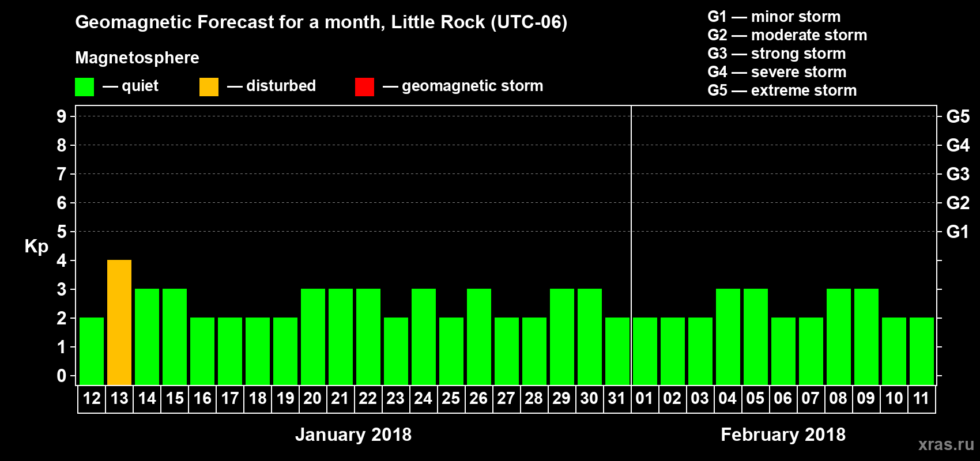This screenshot has width=980, height=461.
Task: Click the G4 right-axis label
Action: click(958, 145)
